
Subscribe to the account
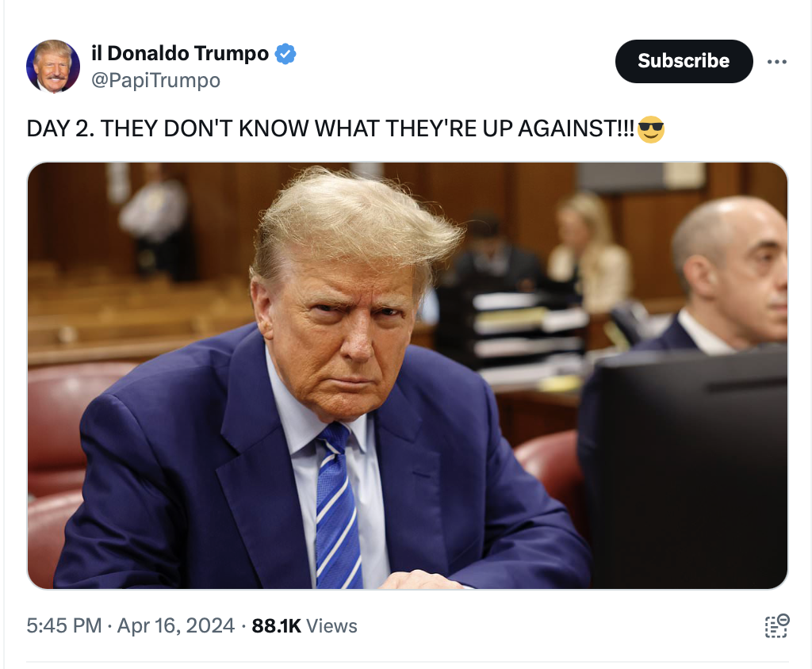pyautogui.click(x=684, y=61)
